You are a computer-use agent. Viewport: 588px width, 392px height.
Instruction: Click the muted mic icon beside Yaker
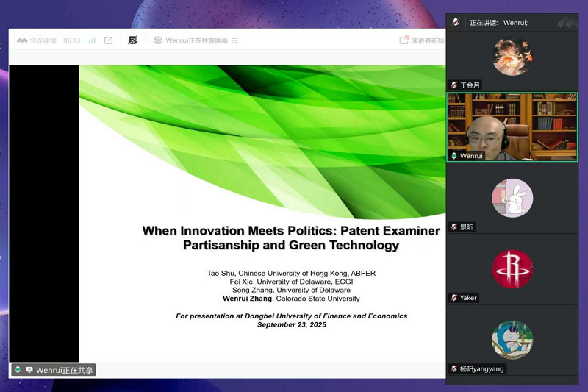coord(454,298)
